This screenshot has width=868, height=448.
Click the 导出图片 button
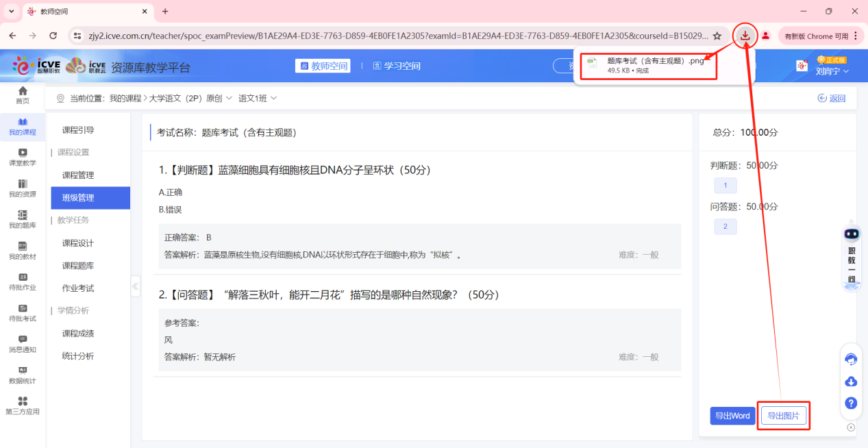tap(784, 416)
